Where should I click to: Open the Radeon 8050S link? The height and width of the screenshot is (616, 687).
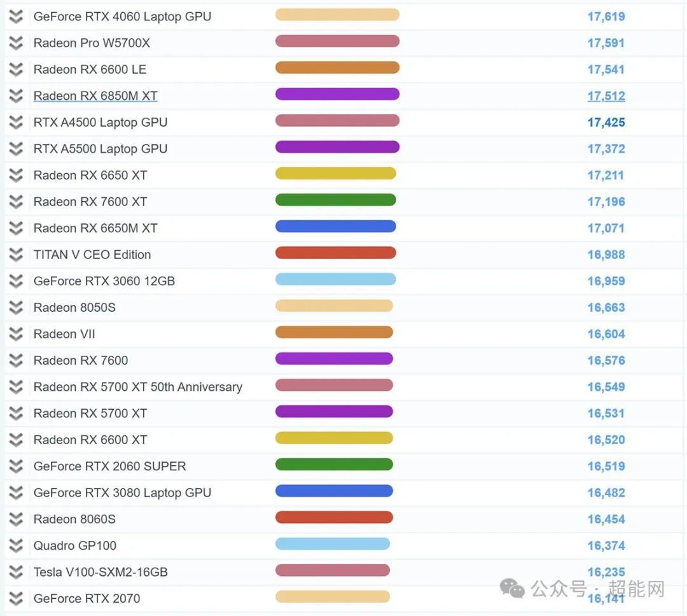point(74,307)
